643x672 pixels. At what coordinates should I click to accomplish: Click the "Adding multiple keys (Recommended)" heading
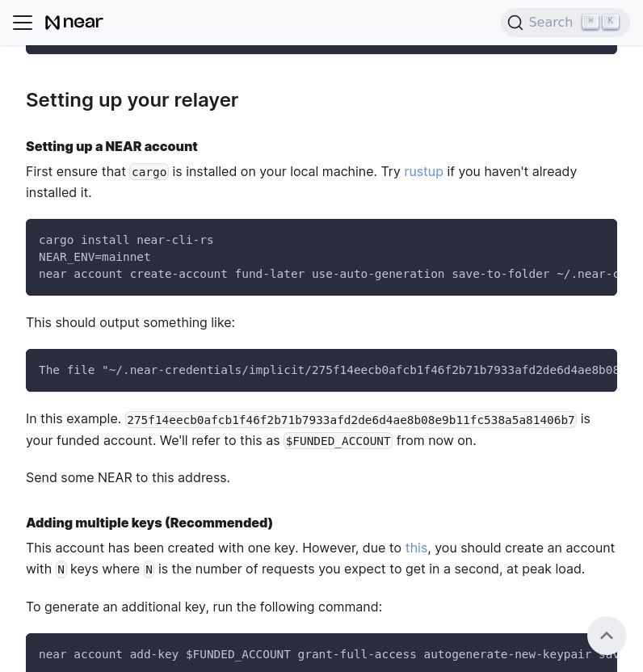point(149,523)
